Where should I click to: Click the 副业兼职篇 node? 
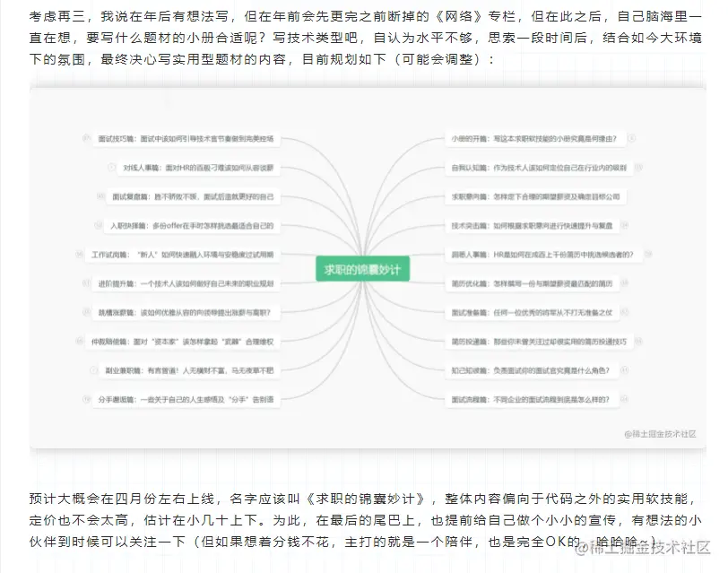(x=189, y=370)
